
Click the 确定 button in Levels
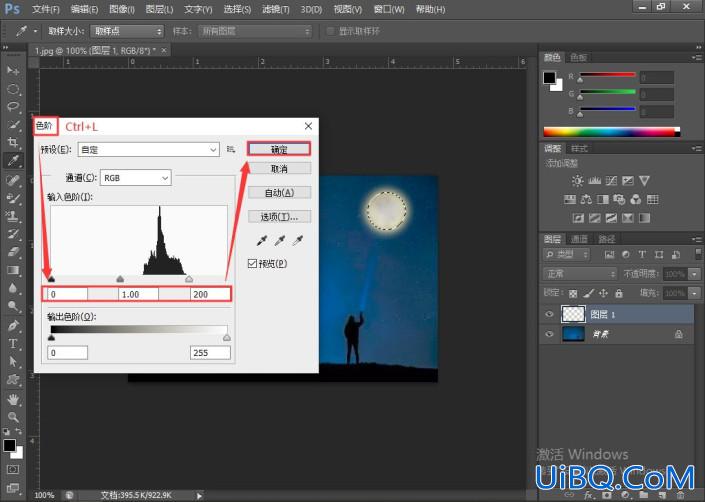click(x=279, y=149)
